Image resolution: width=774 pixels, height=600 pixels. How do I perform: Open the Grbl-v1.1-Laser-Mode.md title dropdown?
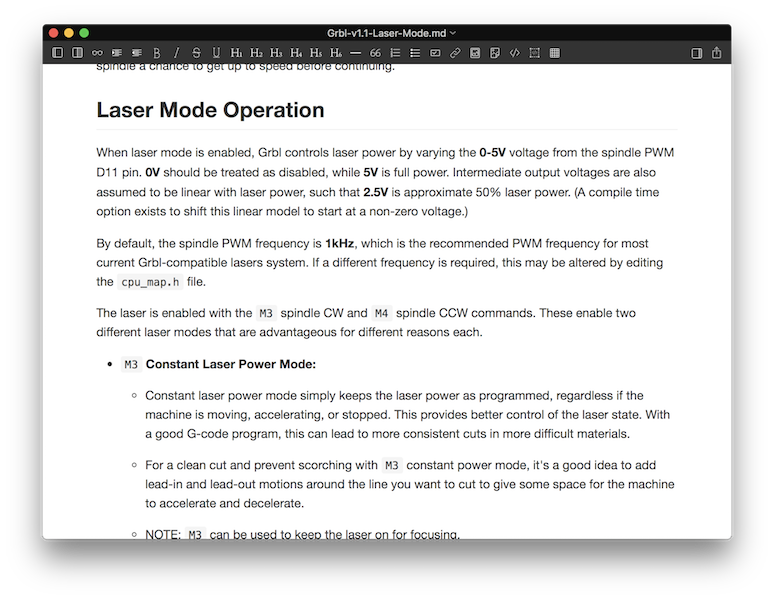point(453,33)
